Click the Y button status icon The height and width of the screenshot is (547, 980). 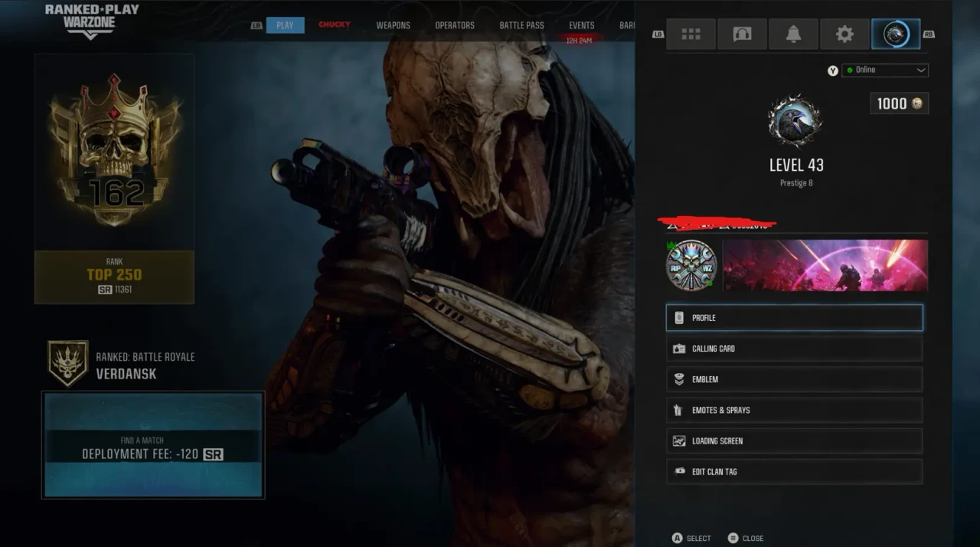[x=832, y=70]
